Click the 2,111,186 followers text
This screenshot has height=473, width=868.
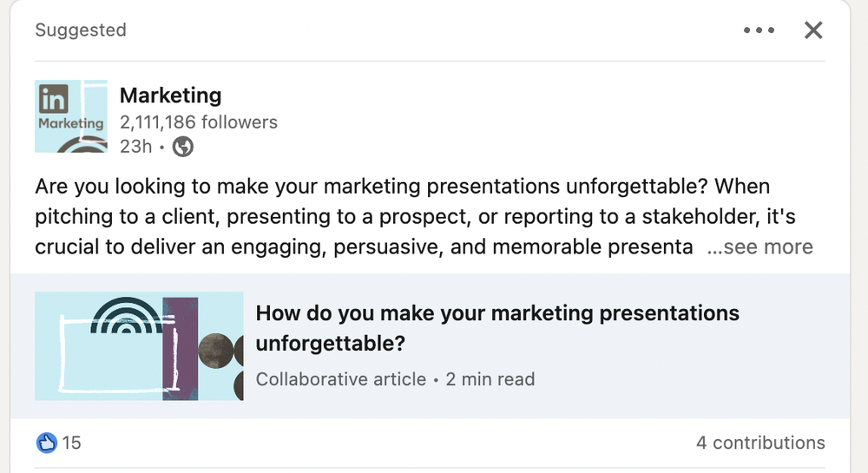coord(199,122)
